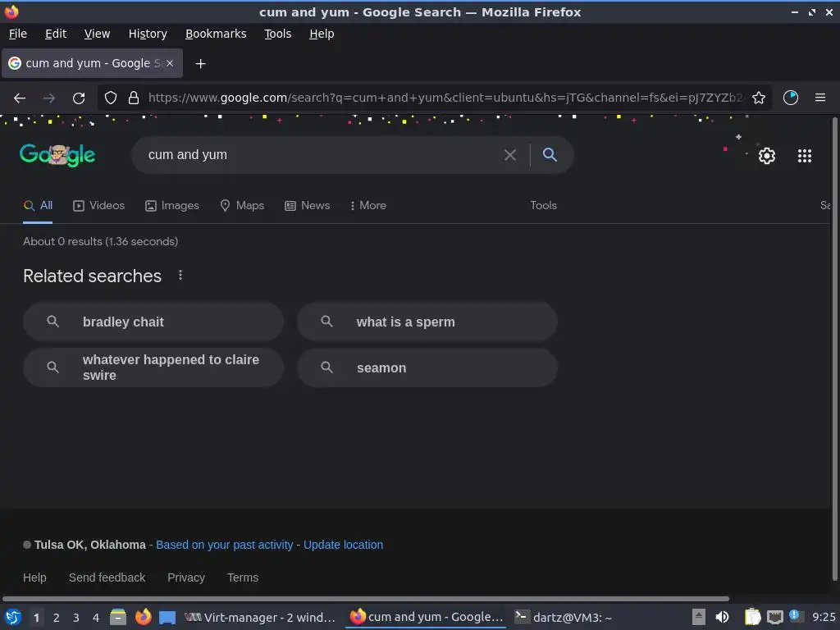Switch to workspace 3
The width and height of the screenshot is (840, 630).
76,618
